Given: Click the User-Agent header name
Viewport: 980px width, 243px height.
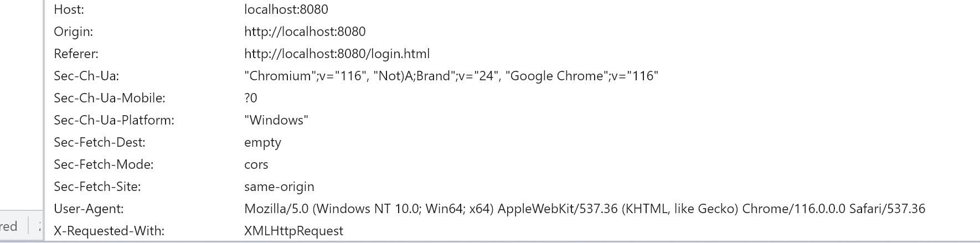Looking at the screenshot, I should (89, 209).
